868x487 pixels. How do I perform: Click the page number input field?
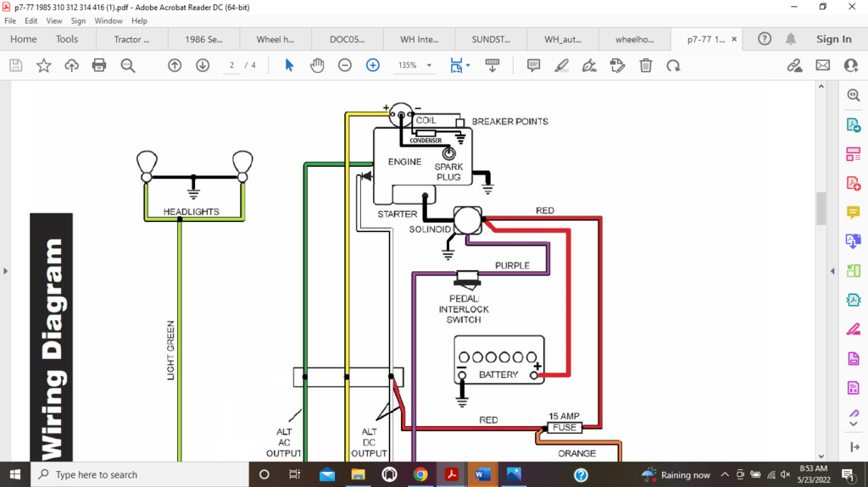[x=231, y=65]
